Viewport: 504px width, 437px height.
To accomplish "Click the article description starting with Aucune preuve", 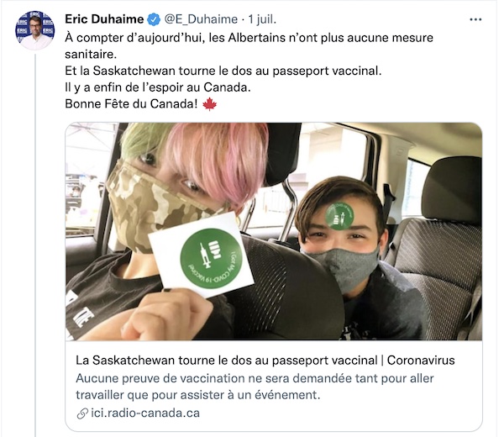I will pos(255,387).
